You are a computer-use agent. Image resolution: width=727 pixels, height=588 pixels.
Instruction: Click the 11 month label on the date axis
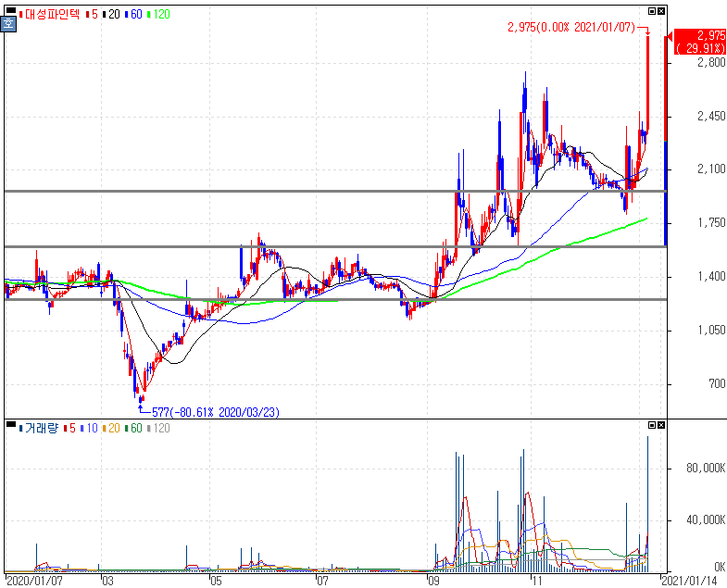[x=536, y=581]
